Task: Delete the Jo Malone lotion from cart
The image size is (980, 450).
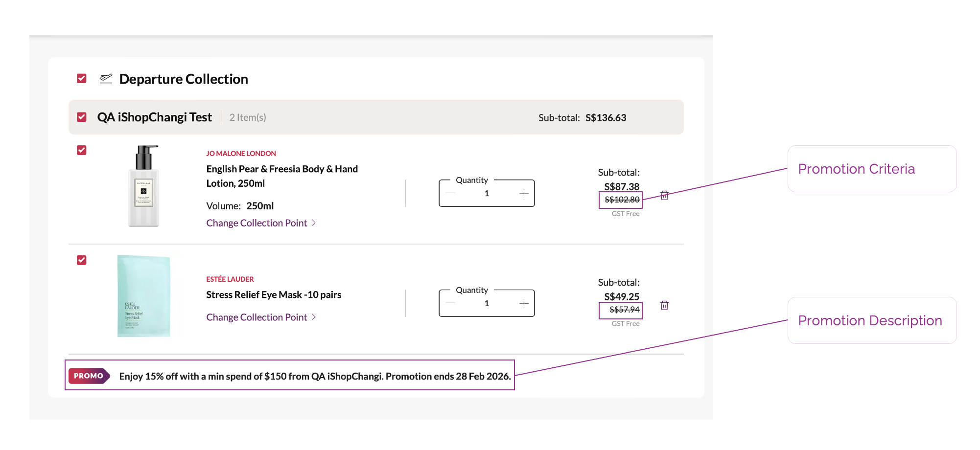Action: tap(664, 196)
